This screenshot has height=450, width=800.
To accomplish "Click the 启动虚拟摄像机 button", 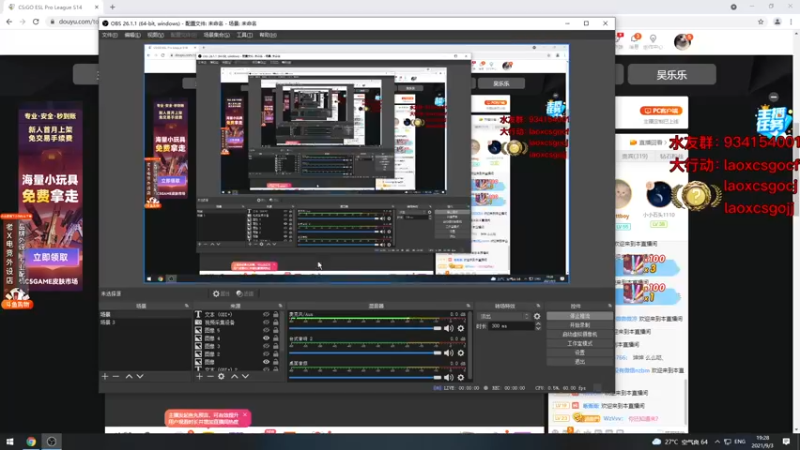I will pyautogui.click(x=580, y=335).
